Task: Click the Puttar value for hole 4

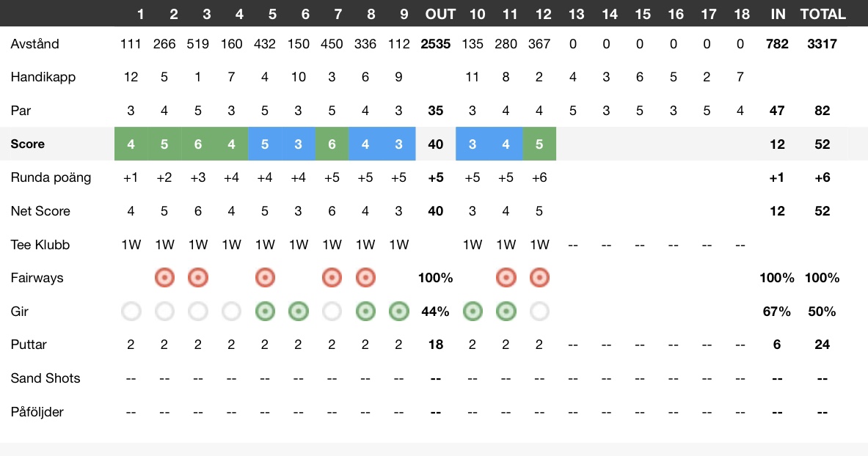Action: [231, 345]
